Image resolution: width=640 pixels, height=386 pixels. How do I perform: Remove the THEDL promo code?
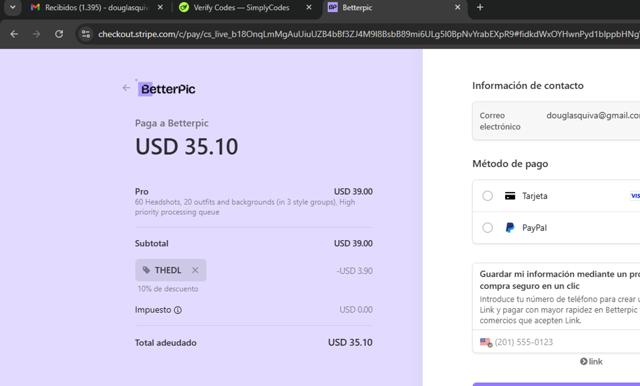195,270
